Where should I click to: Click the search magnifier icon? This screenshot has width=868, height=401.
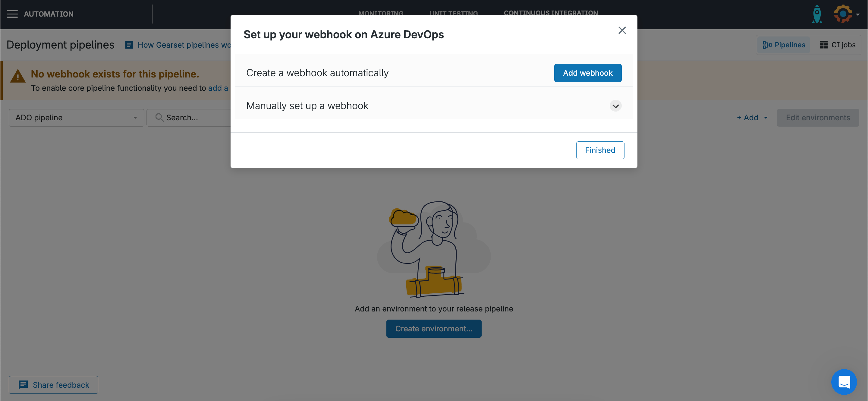[x=159, y=118]
